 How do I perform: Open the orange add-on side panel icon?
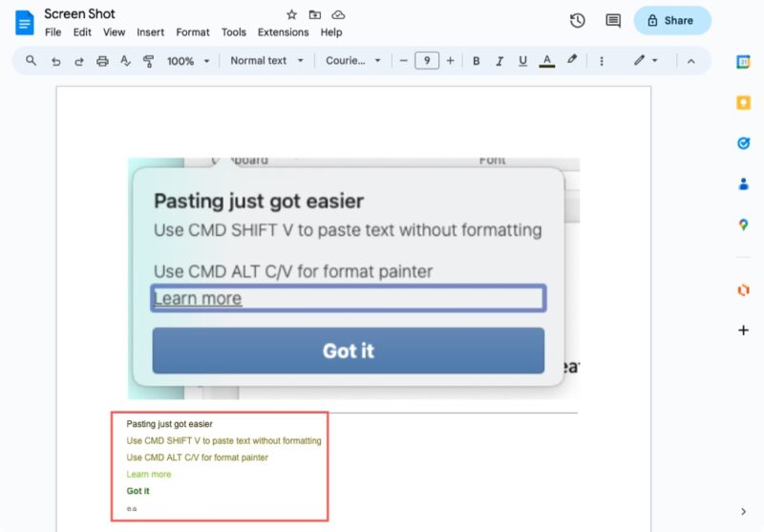pyautogui.click(x=743, y=289)
